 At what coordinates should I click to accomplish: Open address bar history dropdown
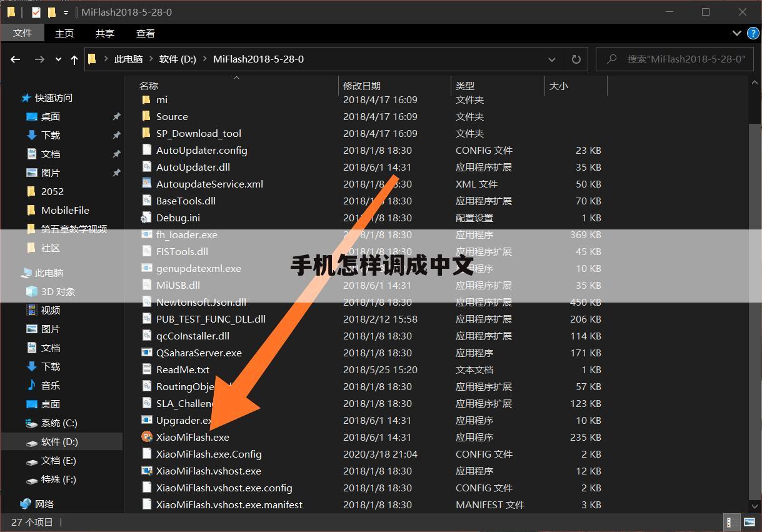(552, 59)
